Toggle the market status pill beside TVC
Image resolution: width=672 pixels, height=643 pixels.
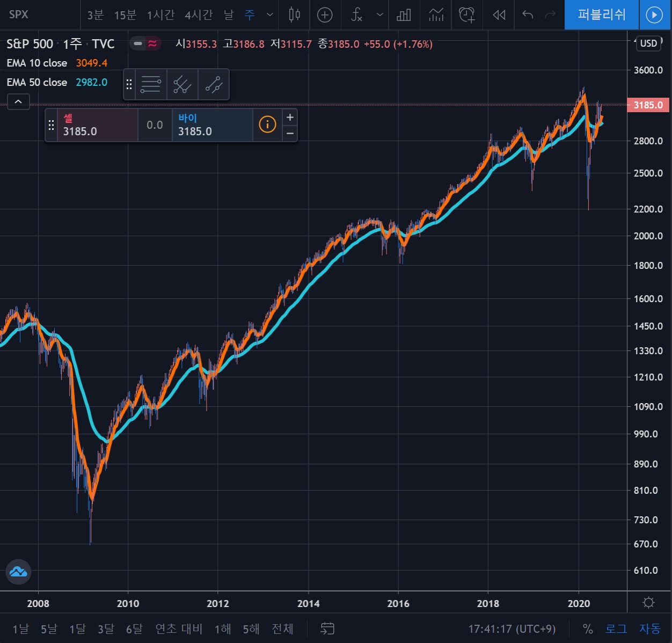[x=145, y=43]
